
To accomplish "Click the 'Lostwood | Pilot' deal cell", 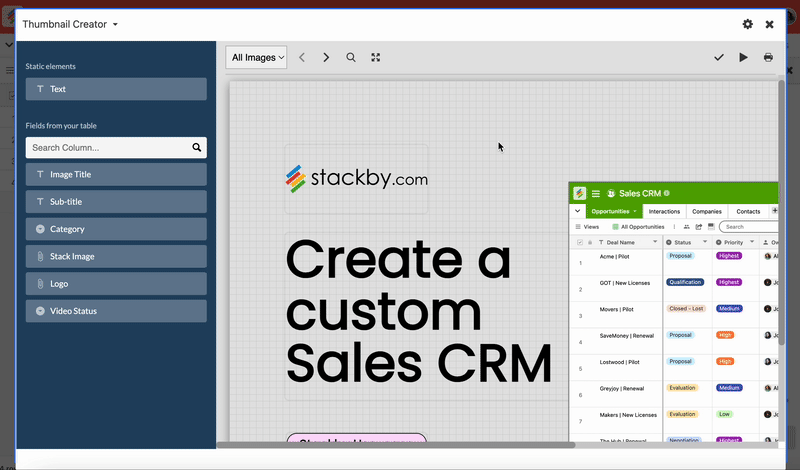I will click(x=619, y=362).
